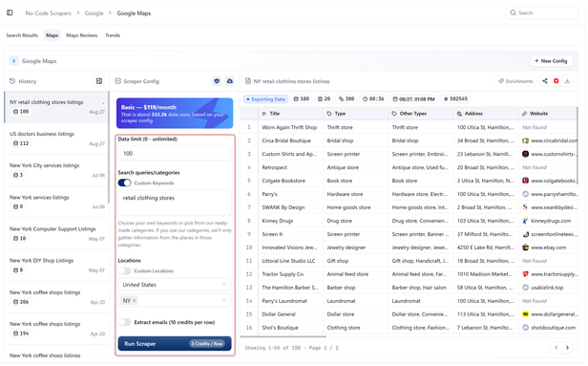Click the download icon in results header
Viewport: 588px width, 366px height.
pyautogui.click(x=567, y=81)
